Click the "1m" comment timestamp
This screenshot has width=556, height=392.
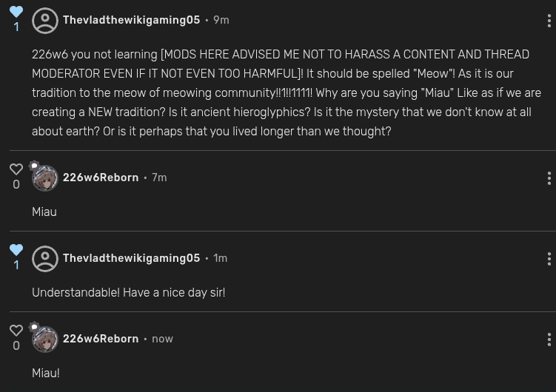pyautogui.click(x=221, y=259)
